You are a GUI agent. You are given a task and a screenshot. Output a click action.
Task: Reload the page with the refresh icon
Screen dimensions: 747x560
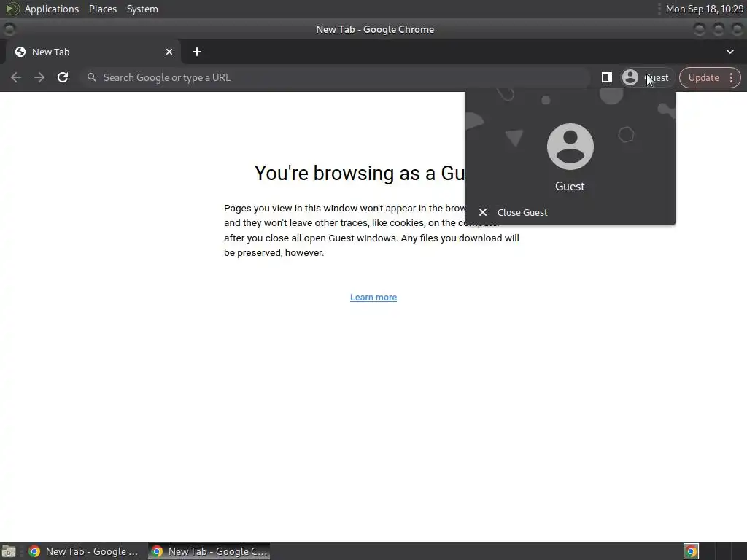pos(63,77)
